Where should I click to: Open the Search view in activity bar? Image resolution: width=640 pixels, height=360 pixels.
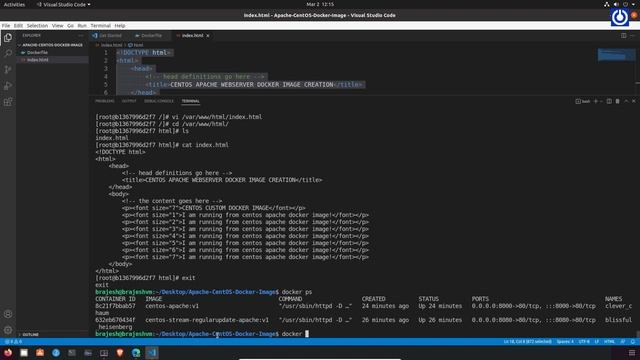point(8,53)
